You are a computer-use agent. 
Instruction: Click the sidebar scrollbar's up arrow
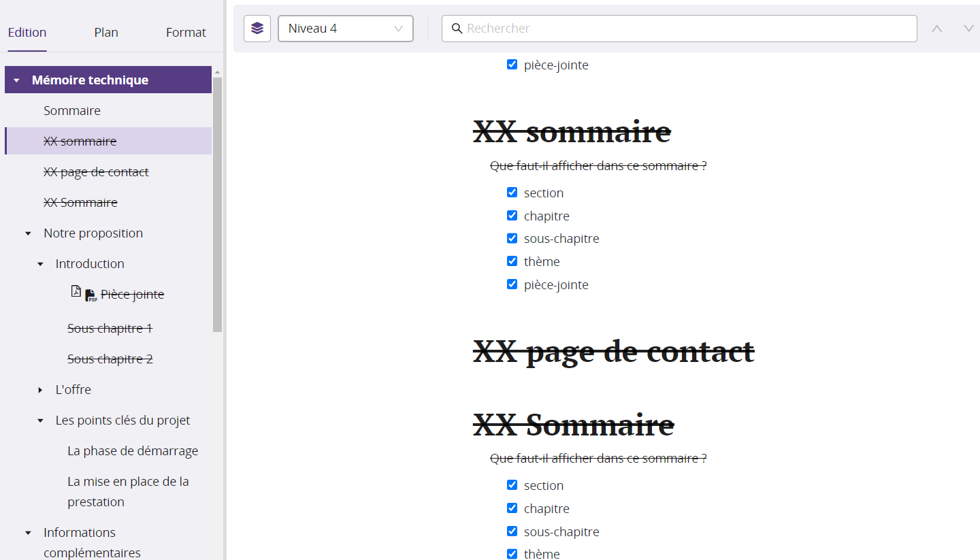(x=218, y=72)
